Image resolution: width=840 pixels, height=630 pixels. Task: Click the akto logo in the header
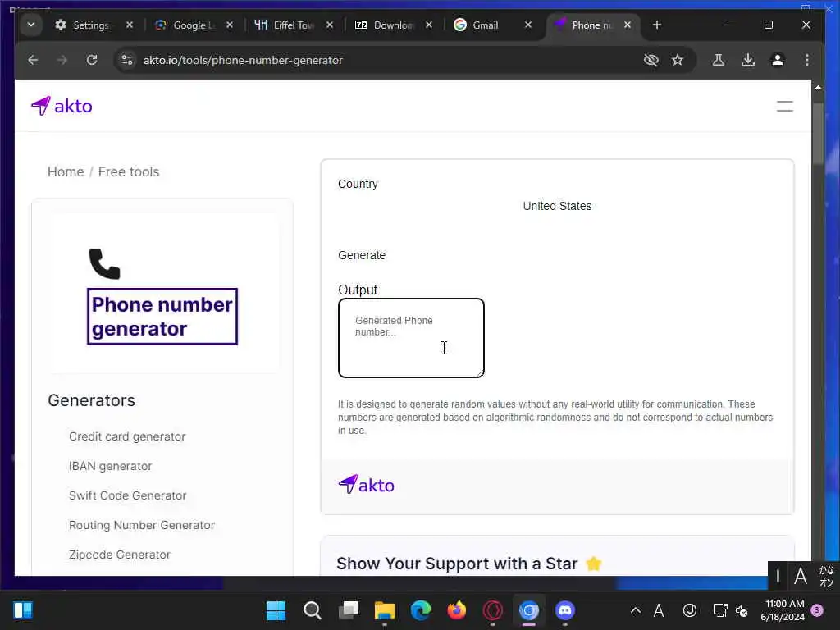pyautogui.click(x=62, y=106)
